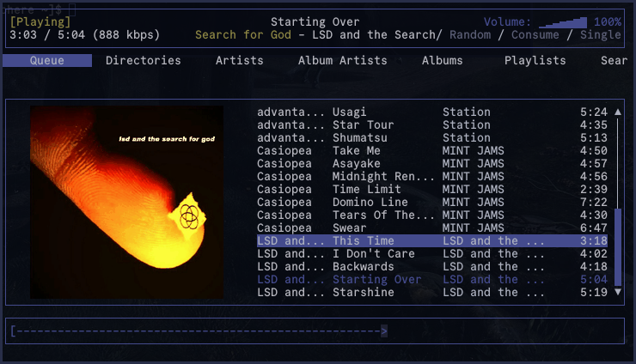Open the Artists tab
The width and height of the screenshot is (636, 364).
(239, 60)
